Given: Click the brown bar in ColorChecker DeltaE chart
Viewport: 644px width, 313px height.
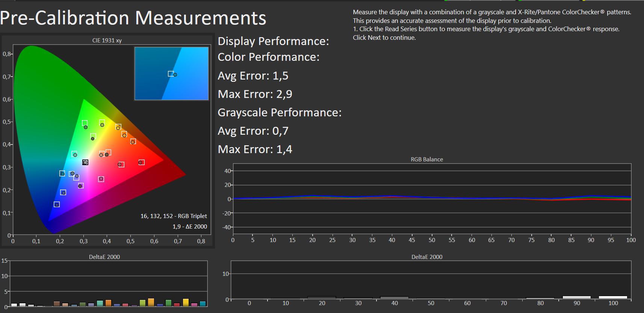Looking at the screenshot, I should pos(57,304).
